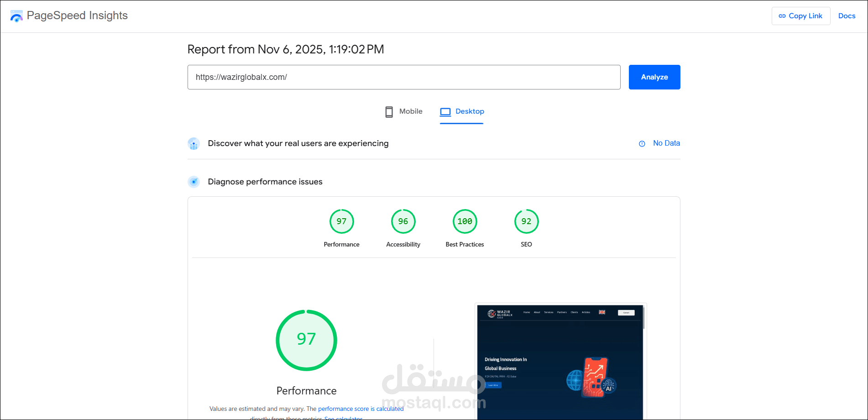The image size is (868, 420).
Task: Click the Accessibility 96 score gauge
Action: 403,221
